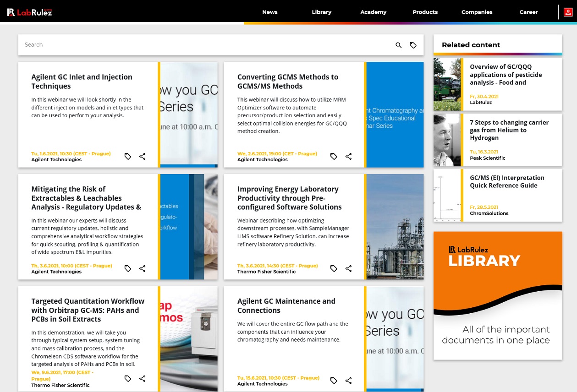
Task: Share the Converting GCMS Methods webinar
Action: click(x=348, y=157)
